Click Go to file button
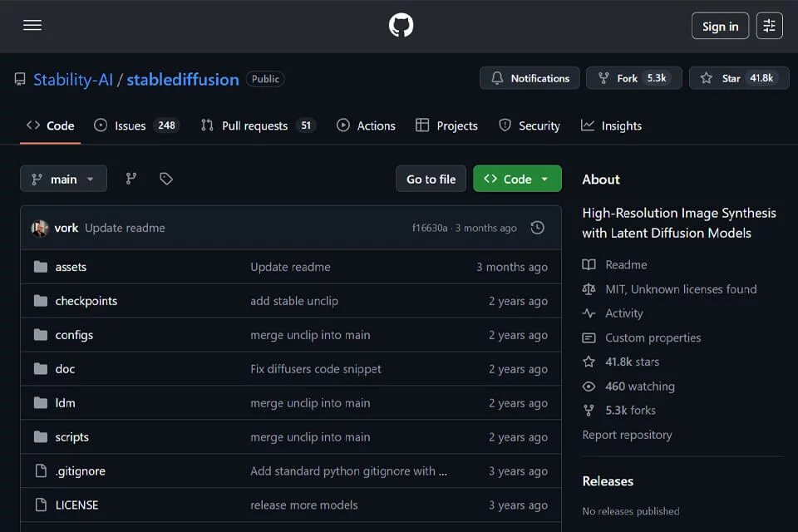 pyautogui.click(x=431, y=179)
